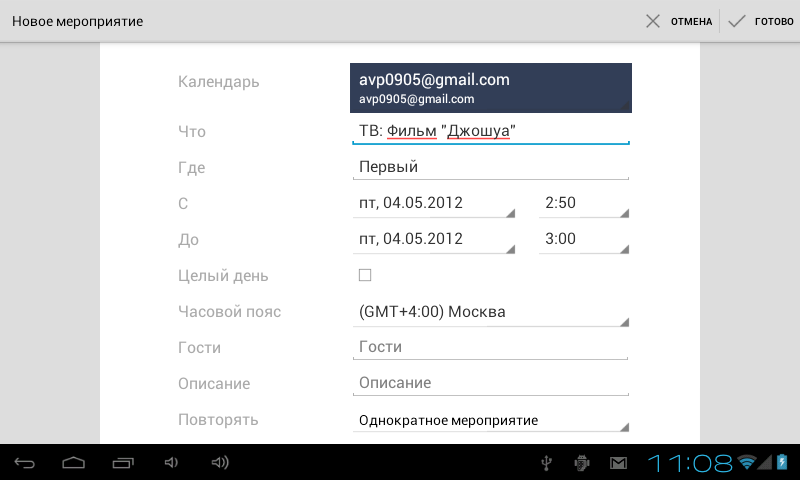Click the Часовой пояс label

(230, 312)
